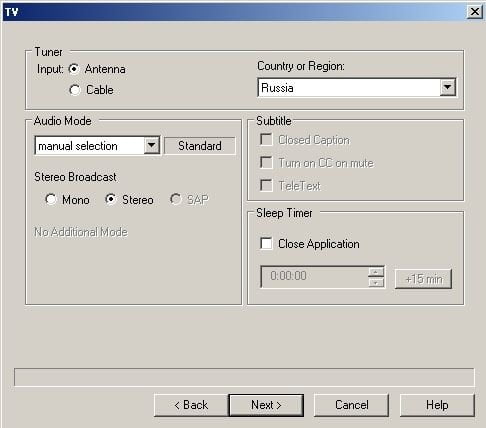Close the TV window
The image size is (486, 428).
point(475,12)
